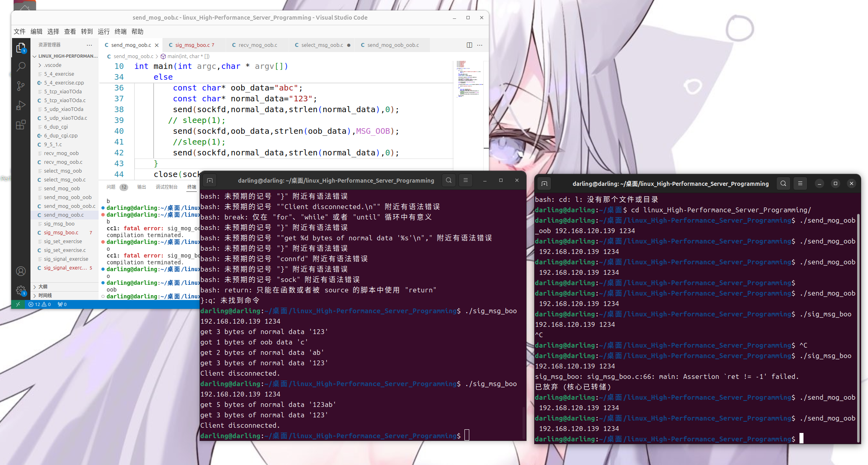Expand the 大纲 outline section
The height and width of the screenshot is (465, 868).
click(x=65, y=286)
